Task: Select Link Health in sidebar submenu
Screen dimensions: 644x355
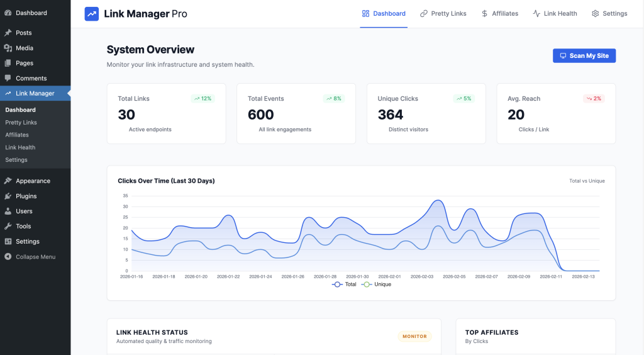Action: point(20,147)
